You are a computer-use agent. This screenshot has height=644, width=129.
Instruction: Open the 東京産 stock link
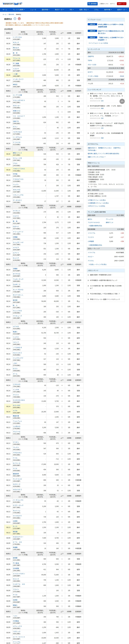pyautogui.click(x=15, y=300)
